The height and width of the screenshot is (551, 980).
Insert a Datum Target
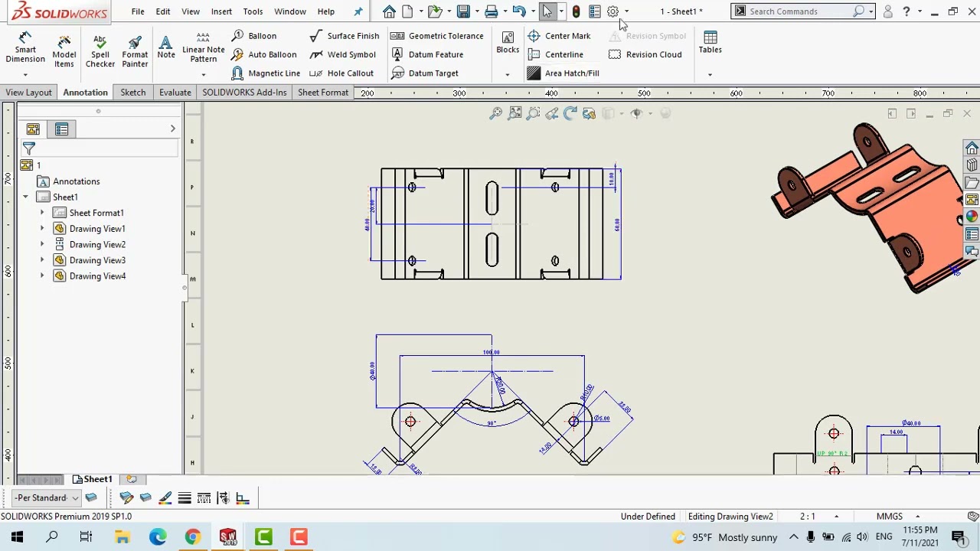(424, 73)
